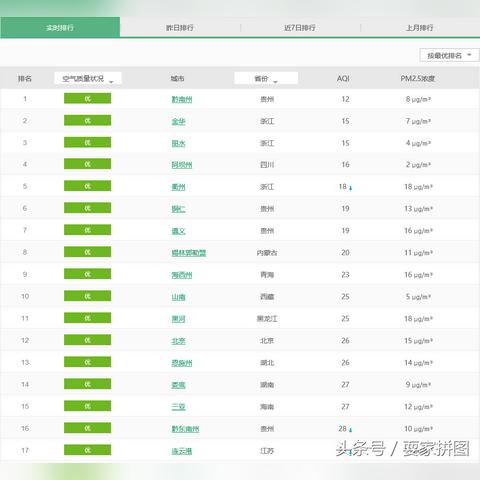480x480 pixels.
Task: Select the 上月排行 tab
Action: [420, 28]
